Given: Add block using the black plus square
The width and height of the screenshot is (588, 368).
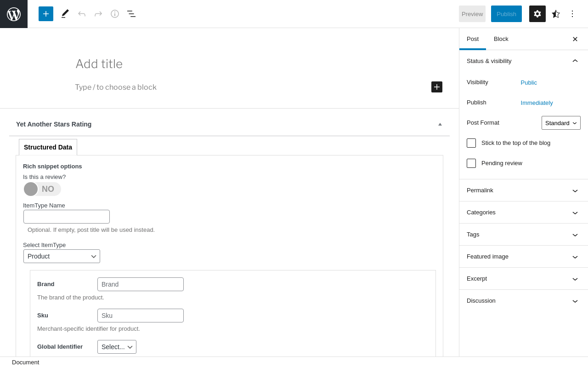Looking at the screenshot, I should [x=437, y=87].
